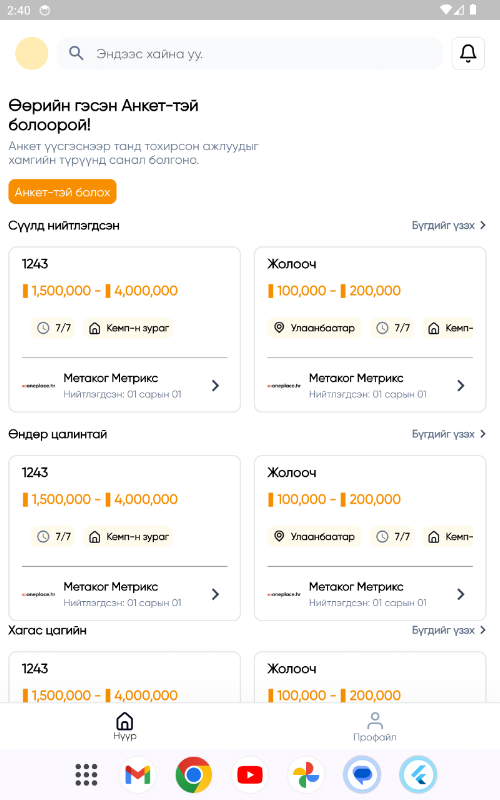Open the notifications bell icon

click(468, 54)
